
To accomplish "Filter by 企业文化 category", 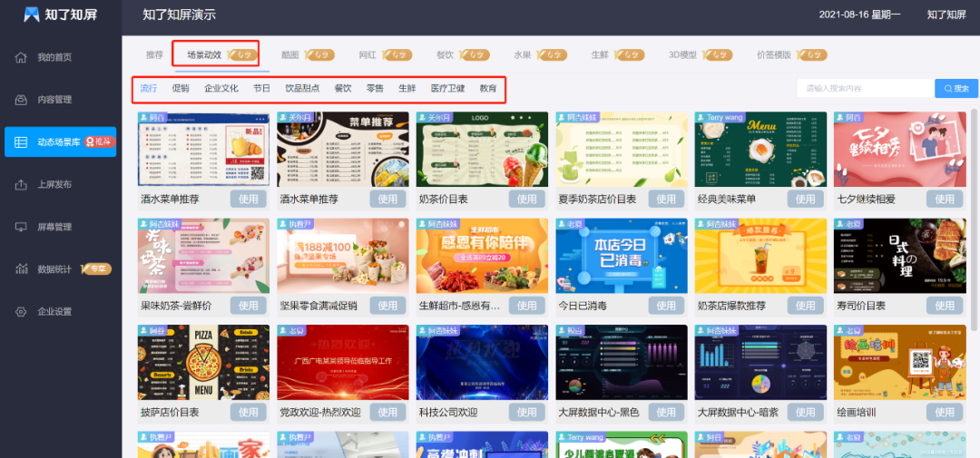I will [221, 89].
